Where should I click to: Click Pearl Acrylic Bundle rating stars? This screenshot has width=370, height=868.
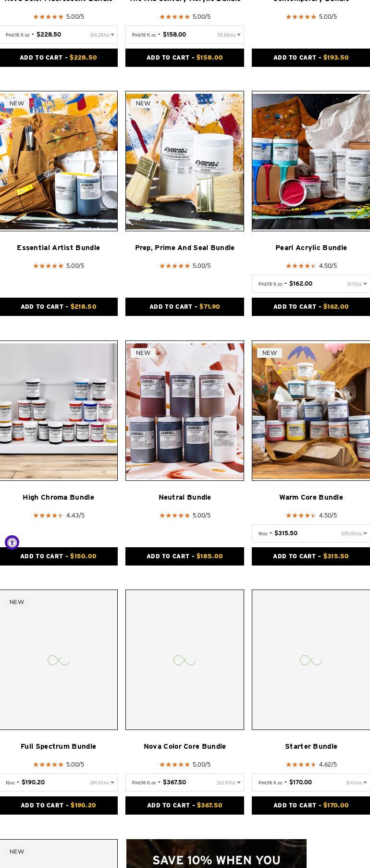(301, 266)
